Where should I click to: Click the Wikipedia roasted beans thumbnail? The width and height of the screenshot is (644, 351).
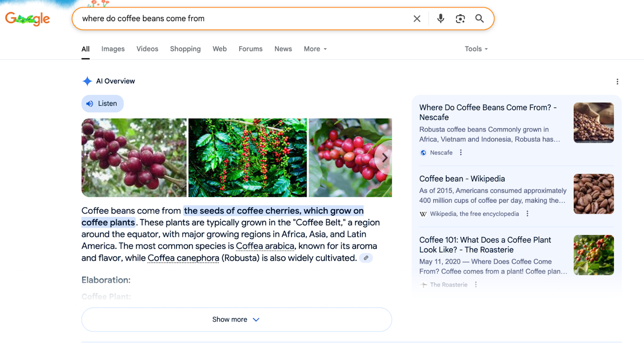(x=594, y=194)
